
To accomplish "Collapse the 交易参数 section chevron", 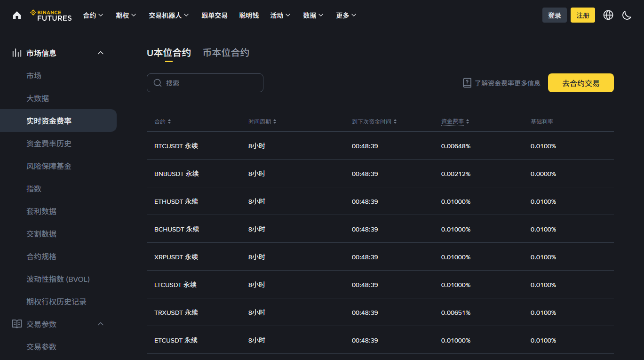I will click(x=101, y=324).
